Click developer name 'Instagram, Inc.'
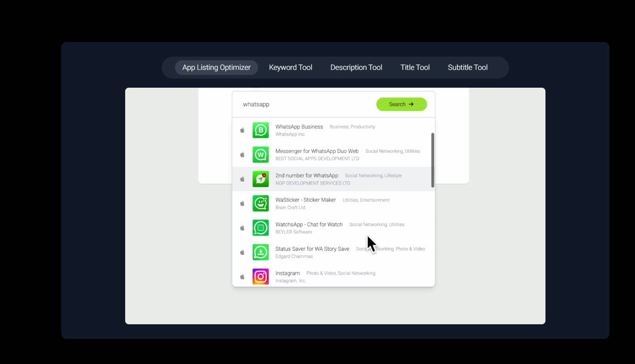Image resolution: width=635 pixels, height=364 pixels. coord(291,281)
